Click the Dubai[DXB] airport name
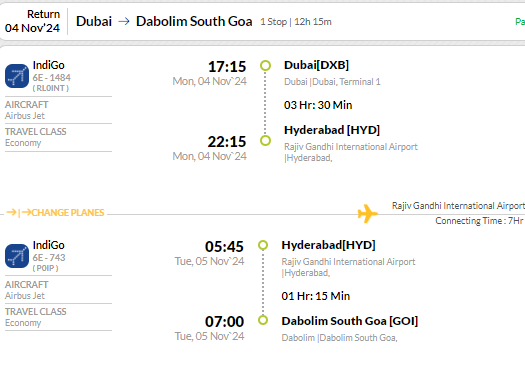The height and width of the screenshot is (369, 525). pyautogui.click(x=316, y=65)
